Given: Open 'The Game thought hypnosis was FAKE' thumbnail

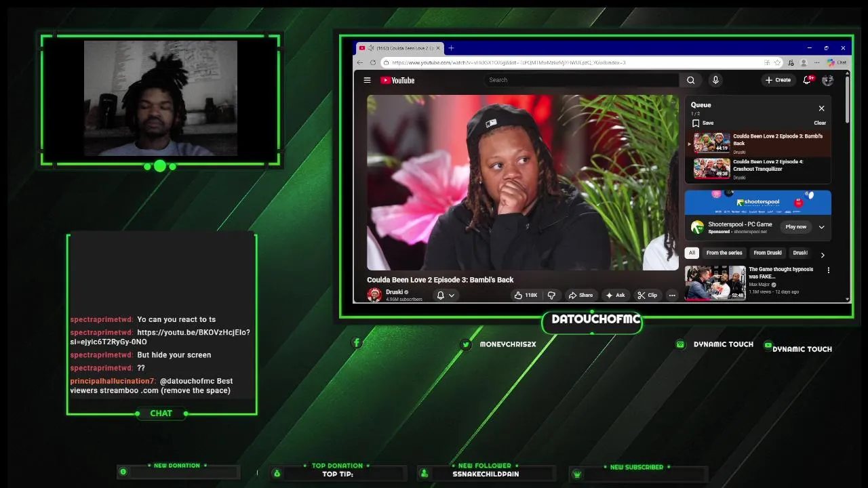Looking at the screenshot, I should tap(715, 283).
